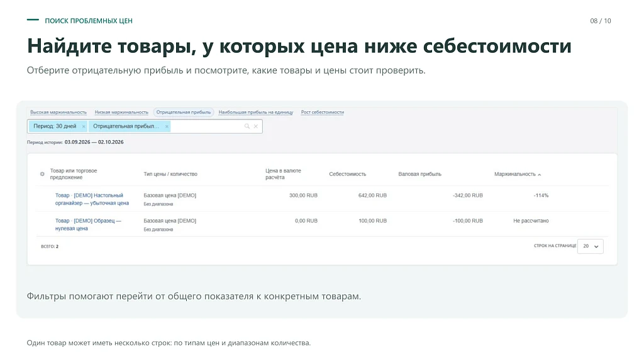This screenshot has height=362, width=644.
Task: Sort by Маржинальность column arrow
Action: click(x=539, y=175)
